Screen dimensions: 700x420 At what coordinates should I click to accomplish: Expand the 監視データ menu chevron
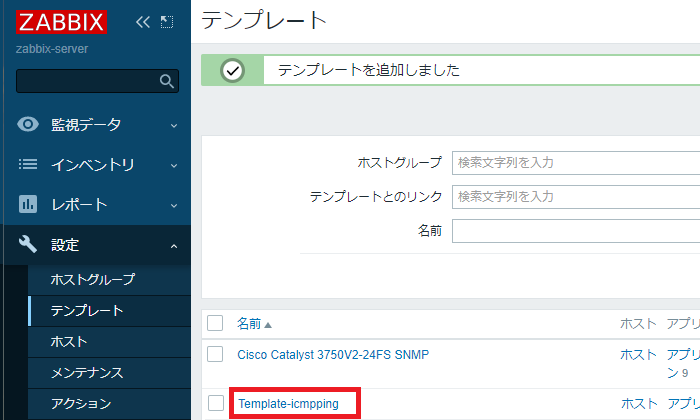tap(174, 125)
